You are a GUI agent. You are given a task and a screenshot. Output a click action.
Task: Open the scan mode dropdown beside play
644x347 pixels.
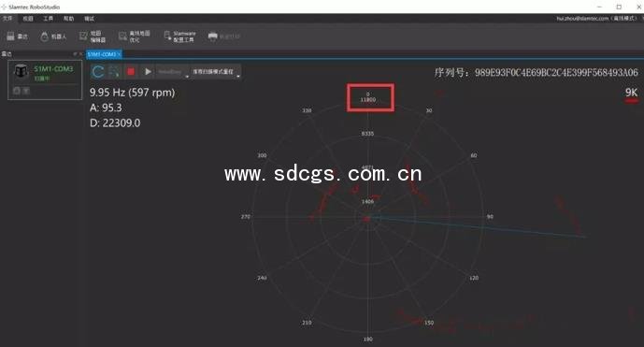(x=173, y=72)
